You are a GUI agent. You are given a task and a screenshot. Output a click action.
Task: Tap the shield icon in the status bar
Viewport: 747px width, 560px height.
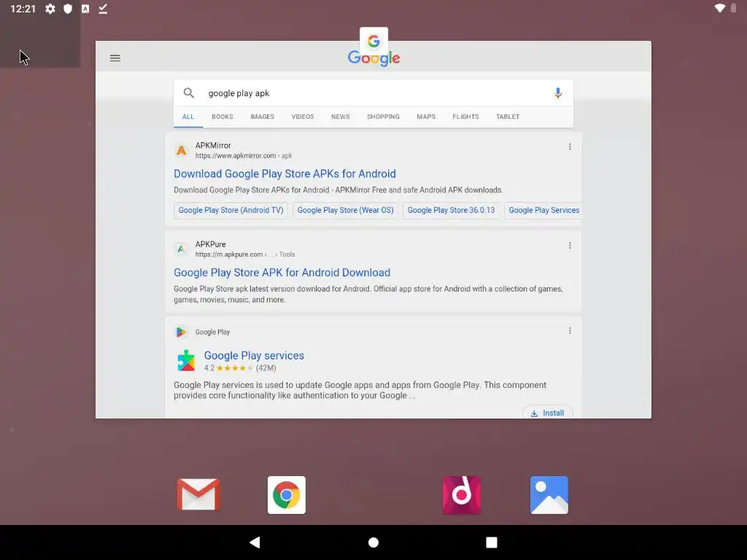pos(68,9)
